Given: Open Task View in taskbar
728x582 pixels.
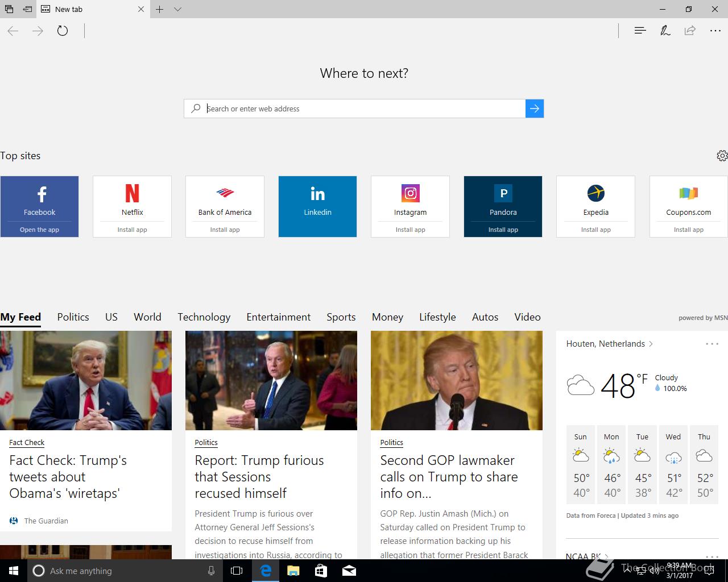Looking at the screenshot, I should pos(237,571).
